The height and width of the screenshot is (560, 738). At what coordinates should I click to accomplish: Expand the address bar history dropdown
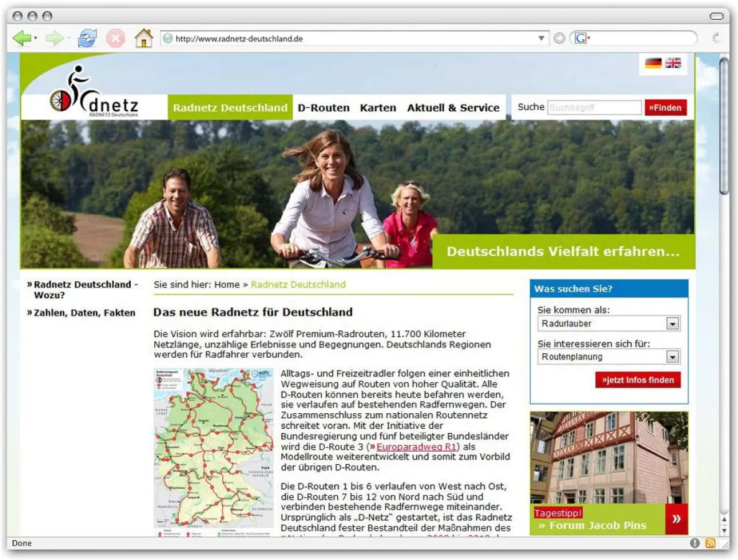[543, 38]
